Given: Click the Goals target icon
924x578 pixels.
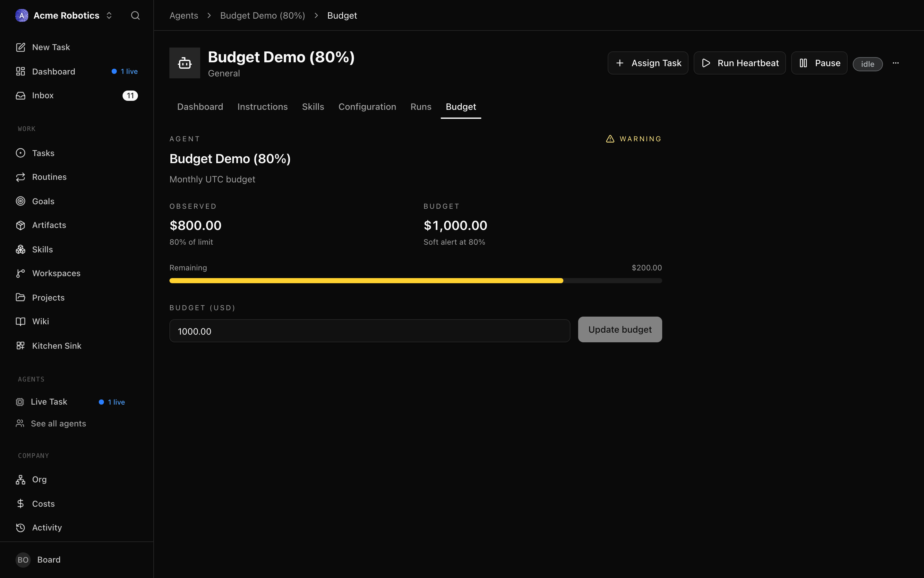Looking at the screenshot, I should (x=21, y=201).
